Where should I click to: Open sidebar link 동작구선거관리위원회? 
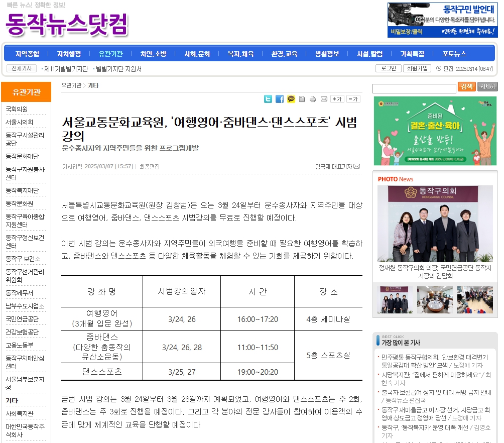click(25, 276)
